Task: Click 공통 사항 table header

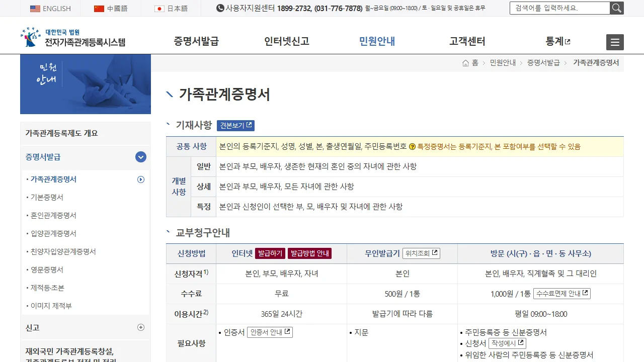Action: 191,147
